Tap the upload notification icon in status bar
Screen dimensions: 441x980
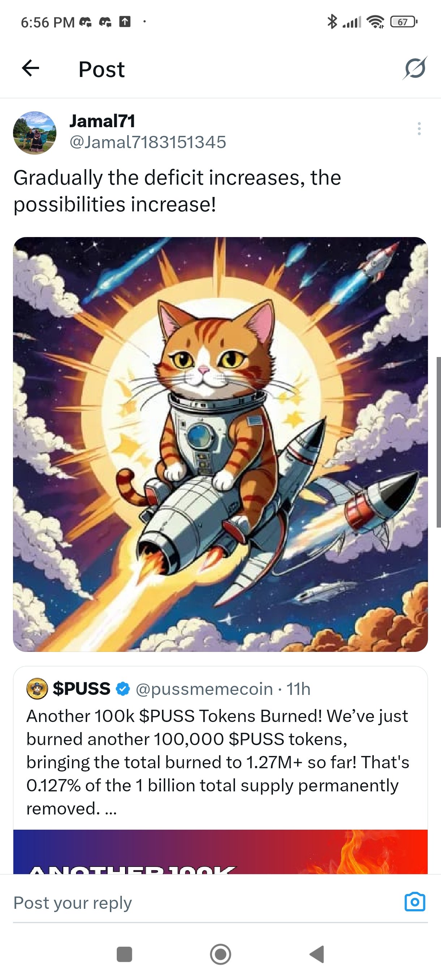(x=125, y=22)
